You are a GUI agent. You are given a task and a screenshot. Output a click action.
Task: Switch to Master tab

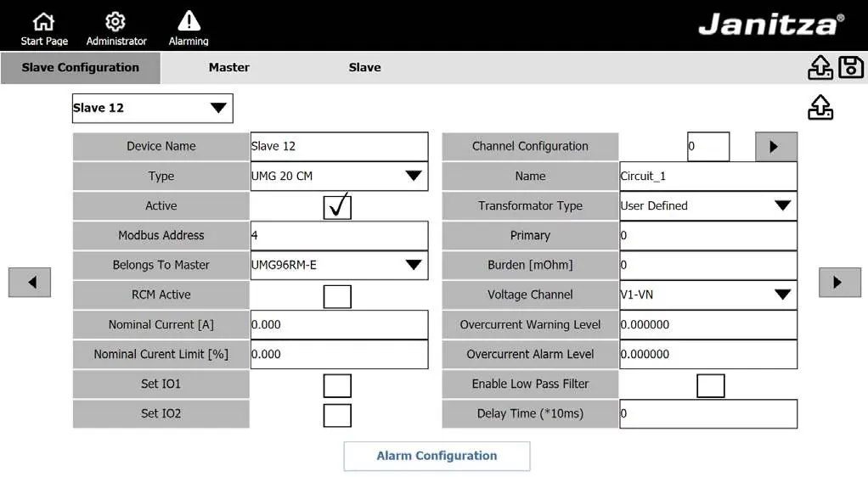[229, 68]
